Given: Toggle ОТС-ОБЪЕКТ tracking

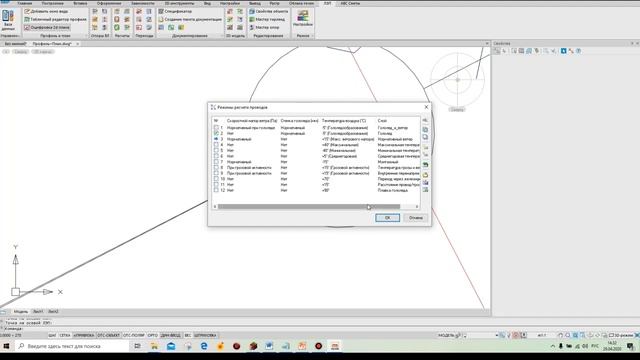Looking at the screenshot, I should (108, 335).
